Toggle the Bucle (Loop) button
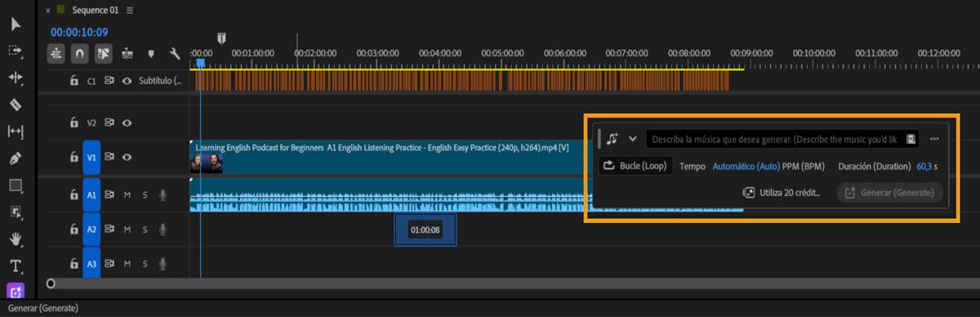Image resolution: width=980 pixels, height=317 pixels. 636,166
